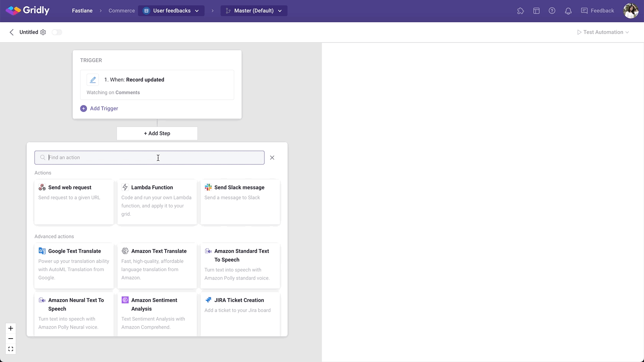The width and height of the screenshot is (644, 362).
Task: Open the add-ons puzzle icon
Action: point(520,11)
